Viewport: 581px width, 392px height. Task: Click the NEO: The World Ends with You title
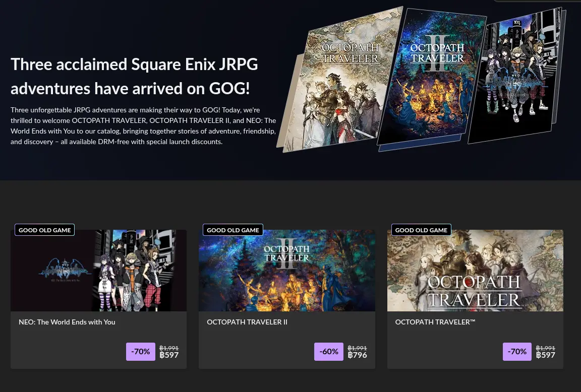click(x=67, y=322)
